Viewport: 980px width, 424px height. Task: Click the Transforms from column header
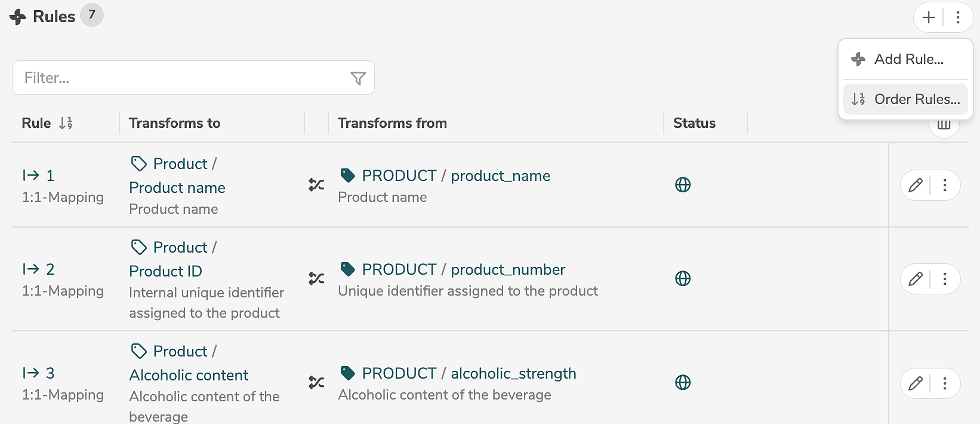pos(392,123)
